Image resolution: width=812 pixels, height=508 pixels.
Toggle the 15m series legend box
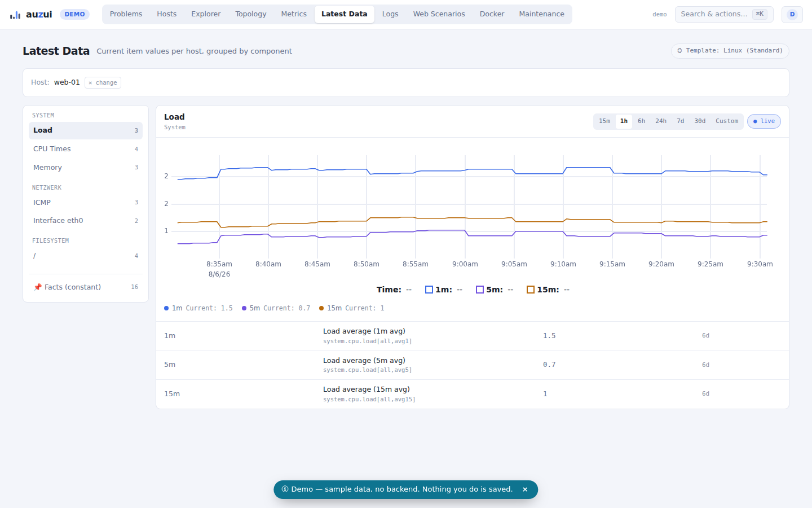point(531,290)
